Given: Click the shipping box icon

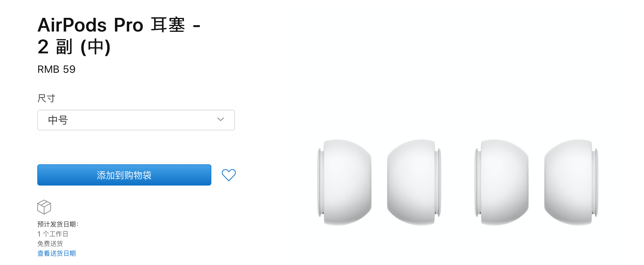Looking at the screenshot, I should coord(44,207).
